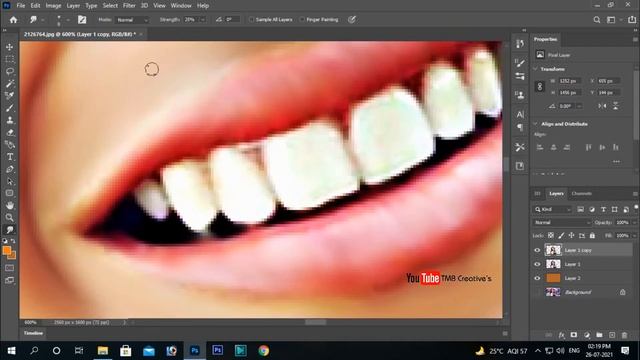Select the Brush tool in toolbar
The height and width of the screenshot is (360, 640).
(x=9, y=108)
